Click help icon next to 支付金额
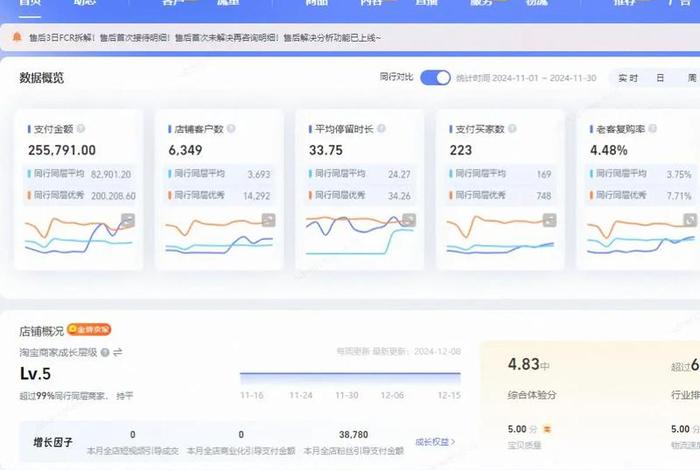The height and width of the screenshot is (470, 700). (81, 129)
